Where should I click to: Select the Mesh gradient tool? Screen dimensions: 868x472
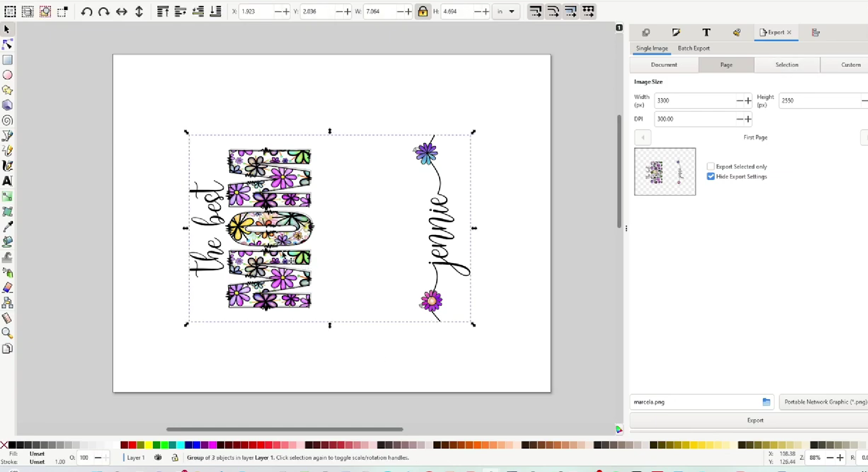8,211
